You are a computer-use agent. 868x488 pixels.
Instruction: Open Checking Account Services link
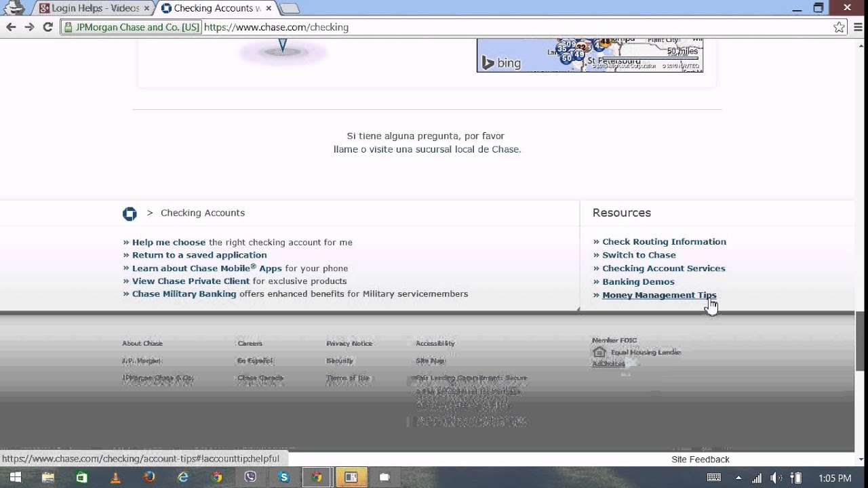[x=663, y=268]
